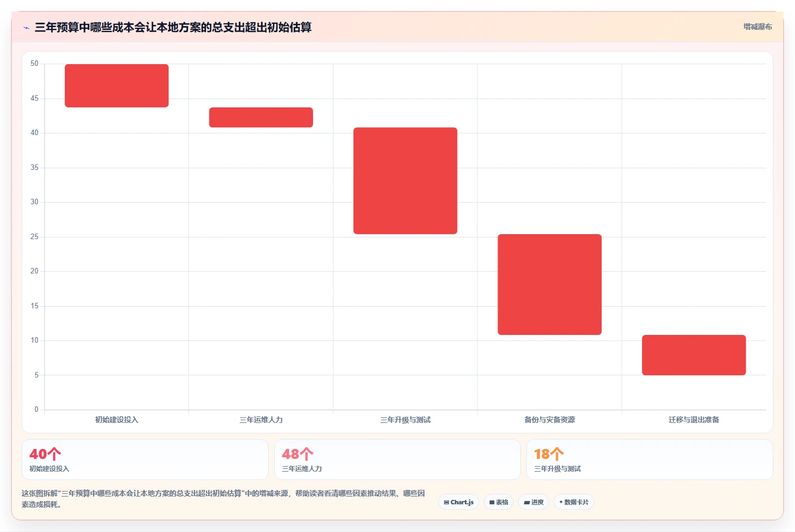The height and width of the screenshot is (532, 795).
Task: Click the 数据卡片 tag chip
Action: click(x=574, y=502)
